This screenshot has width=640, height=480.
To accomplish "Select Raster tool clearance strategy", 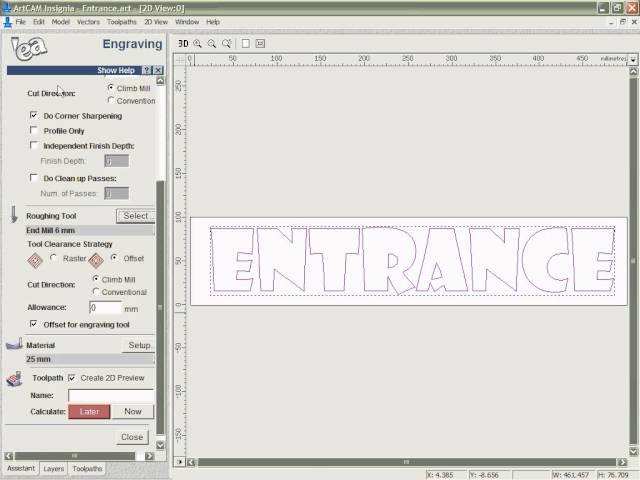I will coord(53,258).
